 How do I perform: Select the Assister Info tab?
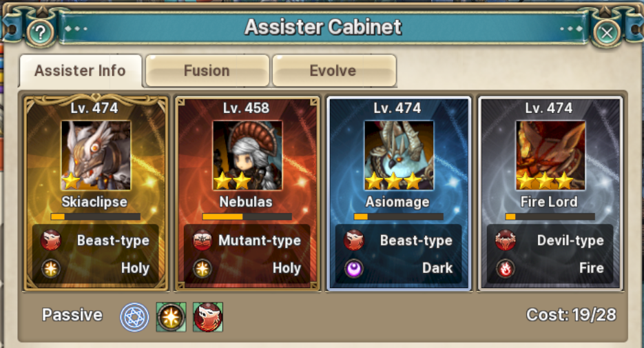[x=80, y=71]
